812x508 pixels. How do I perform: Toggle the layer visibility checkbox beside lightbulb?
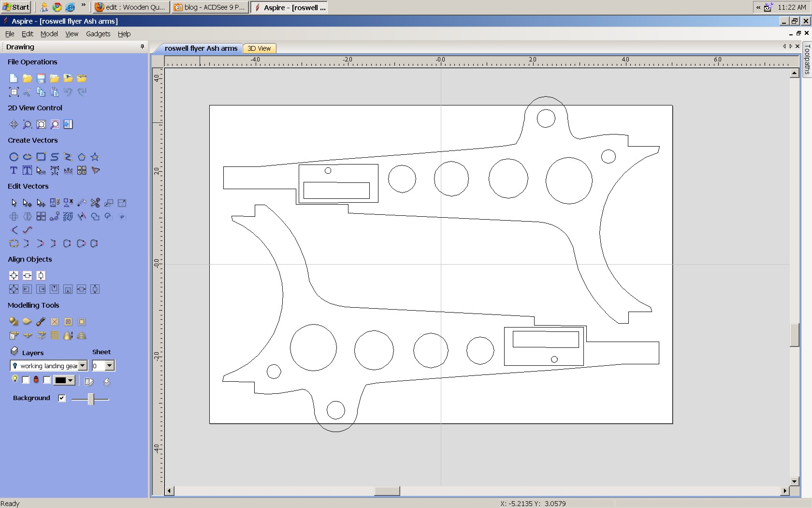[26, 380]
